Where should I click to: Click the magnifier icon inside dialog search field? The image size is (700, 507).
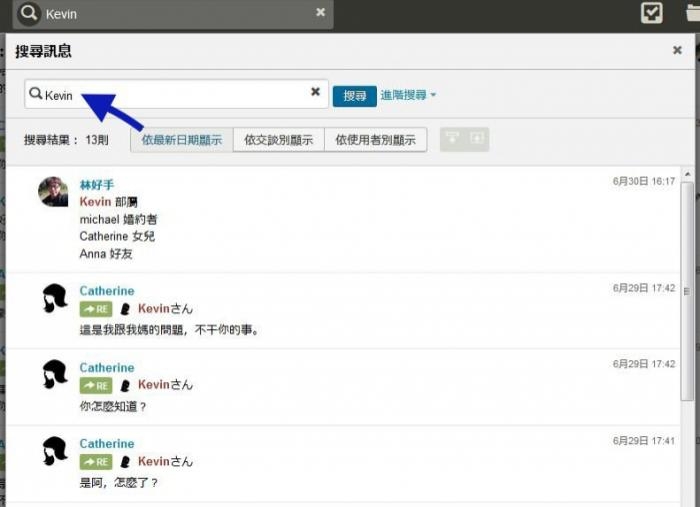pos(35,94)
